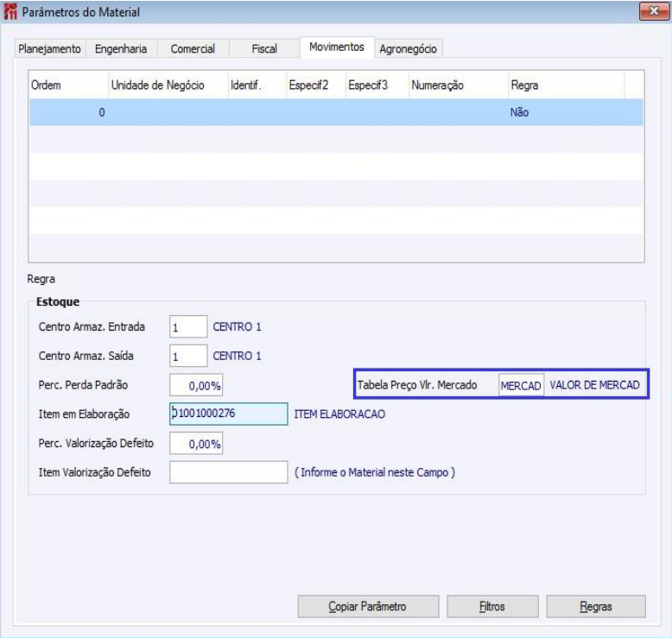Open the Agronegócio tab
Viewport: 672px width, 638px height.
[x=408, y=48]
